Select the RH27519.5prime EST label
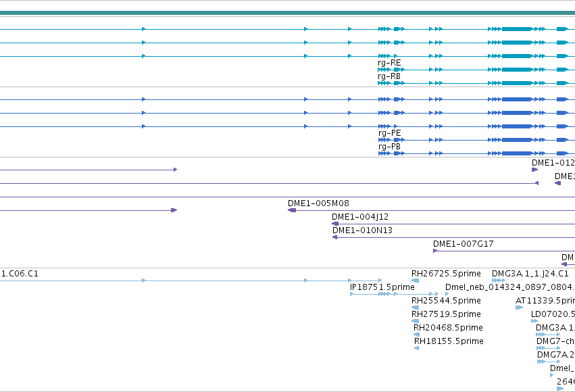575x392 pixels. coord(446,314)
